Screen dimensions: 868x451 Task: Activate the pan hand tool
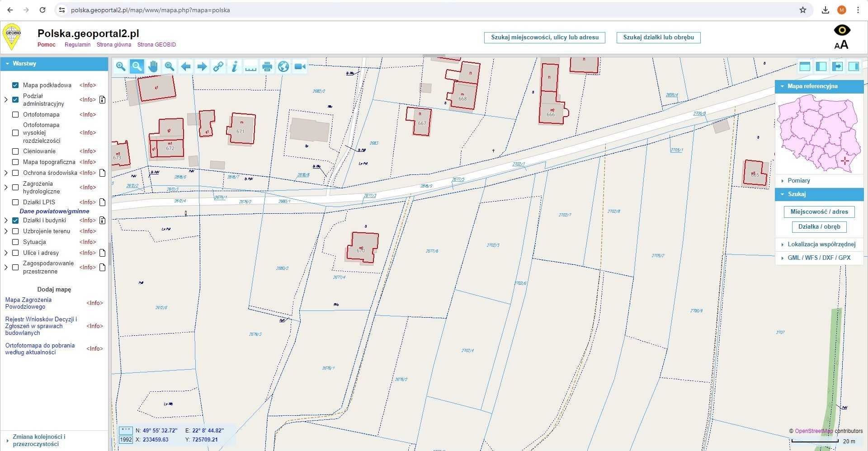pyautogui.click(x=153, y=66)
